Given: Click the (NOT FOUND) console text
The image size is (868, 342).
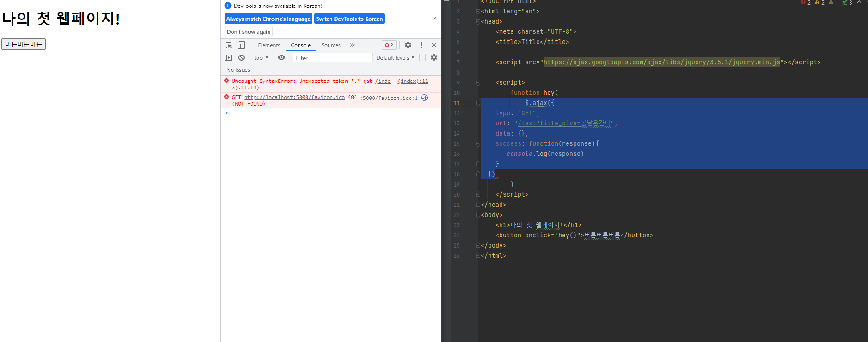Looking at the screenshot, I should [249, 104].
